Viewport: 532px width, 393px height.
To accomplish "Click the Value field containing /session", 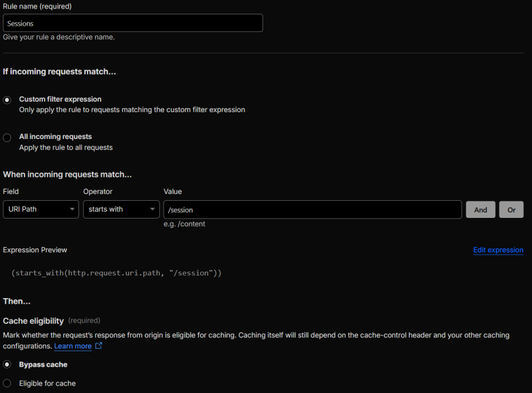I will pyautogui.click(x=312, y=209).
